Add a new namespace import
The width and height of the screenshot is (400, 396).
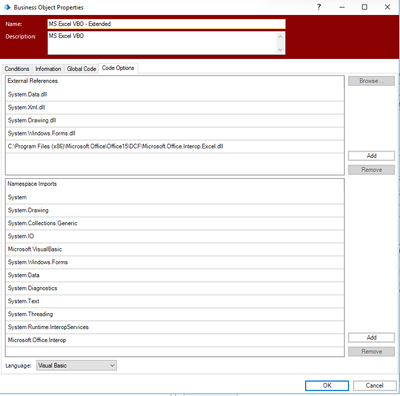click(371, 338)
